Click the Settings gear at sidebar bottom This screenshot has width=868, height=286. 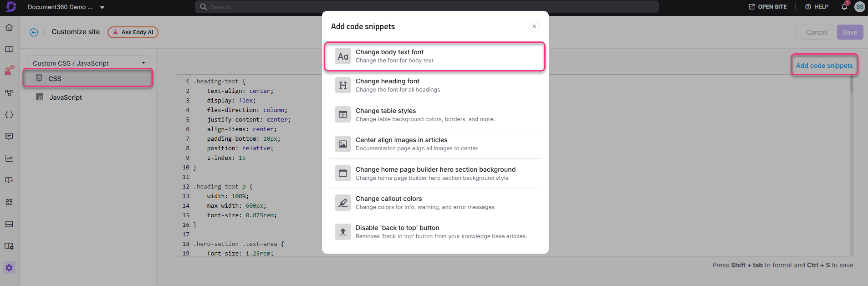pyautogui.click(x=9, y=267)
